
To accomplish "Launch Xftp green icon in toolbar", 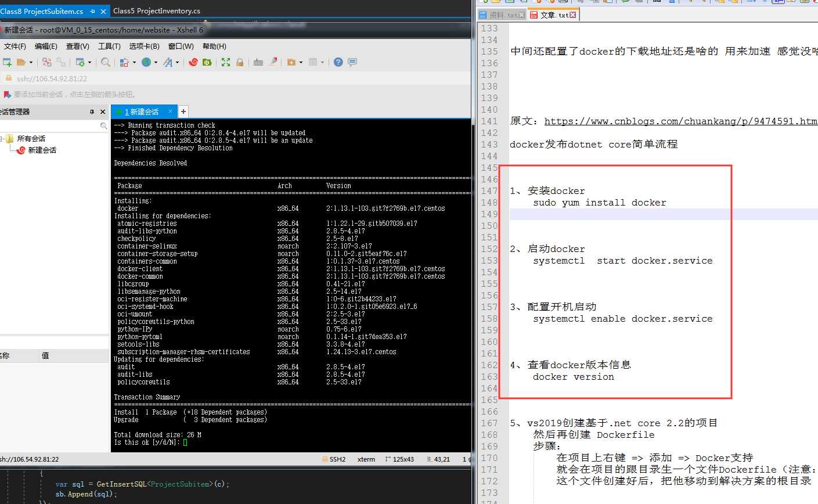I will 207,62.
